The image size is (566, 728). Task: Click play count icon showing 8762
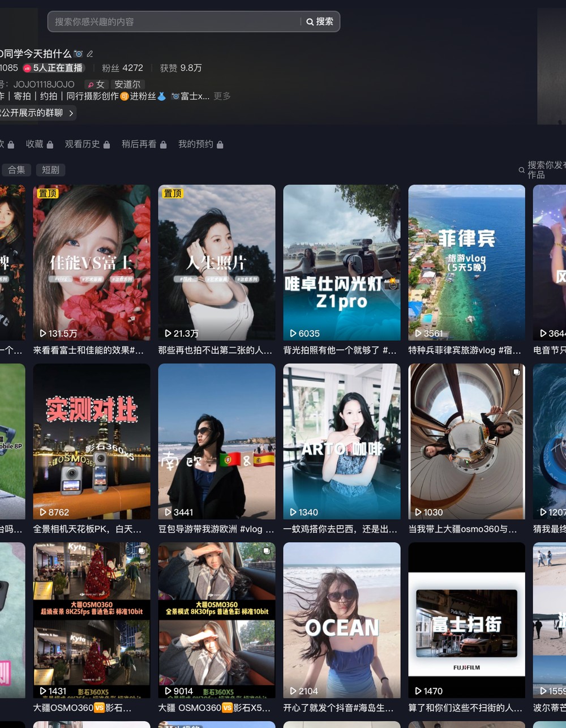click(x=43, y=512)
